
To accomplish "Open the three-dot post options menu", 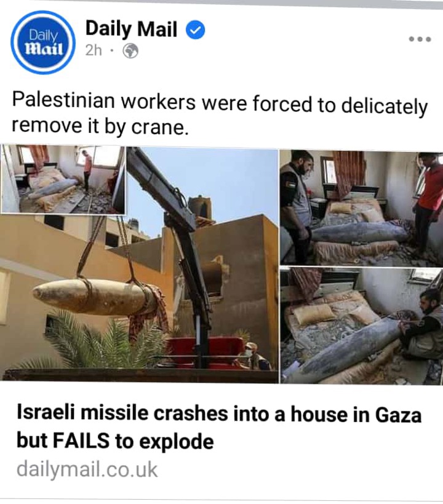I will [x=420, y=39].
